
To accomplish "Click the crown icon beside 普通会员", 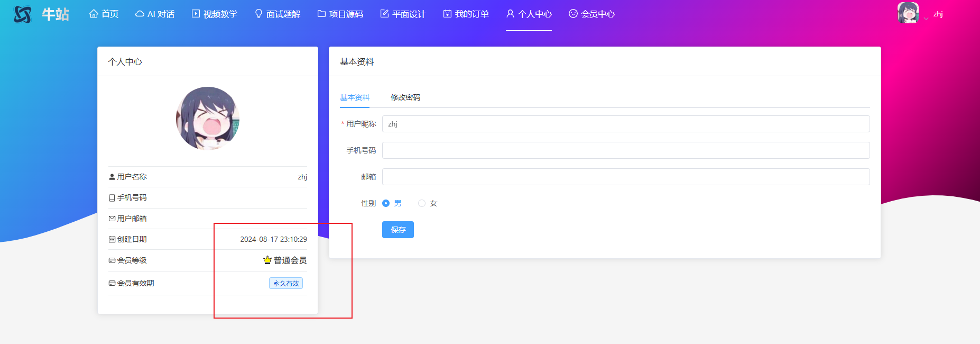I will [x=267, y=260].
